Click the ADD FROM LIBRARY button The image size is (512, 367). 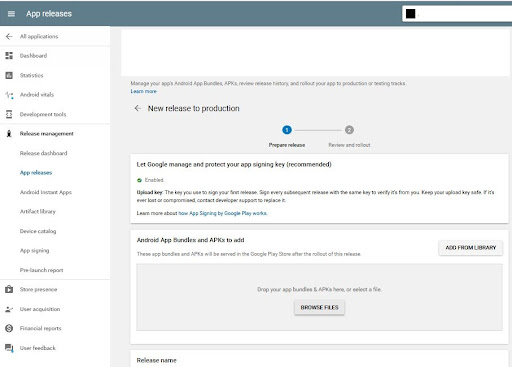click(471, 248)
